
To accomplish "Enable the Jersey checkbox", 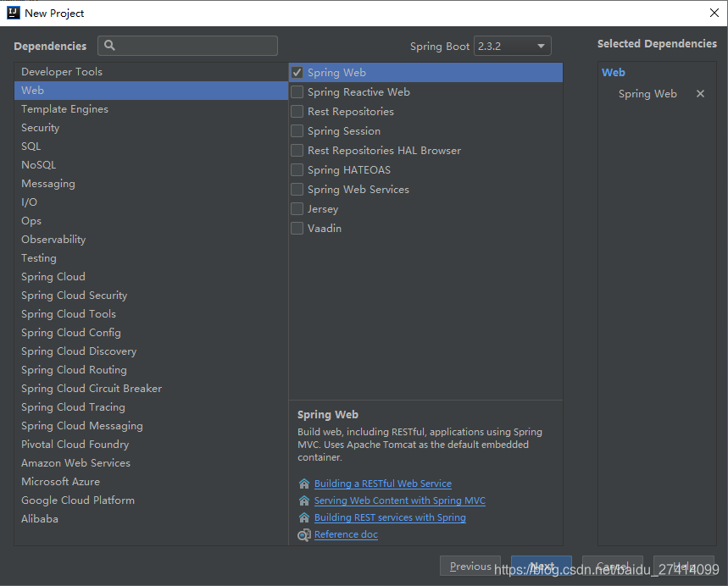I will click(x=297, y=209).
